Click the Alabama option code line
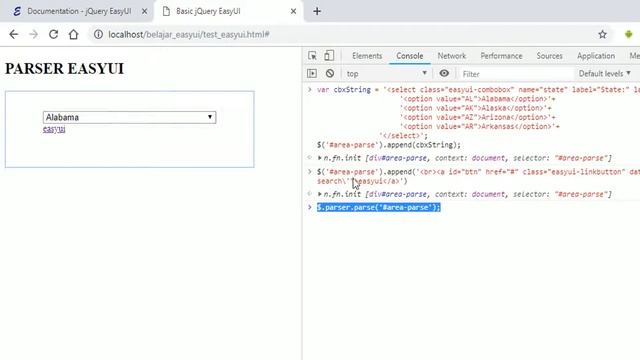Screen dimensions: 640x360 pyautogui.click(x=478, y=99)
